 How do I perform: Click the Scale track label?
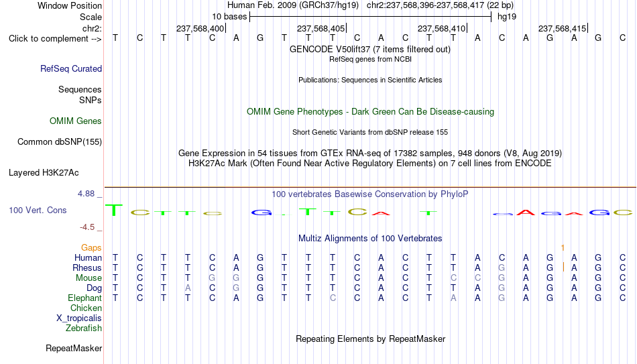(x=91, y=17)
